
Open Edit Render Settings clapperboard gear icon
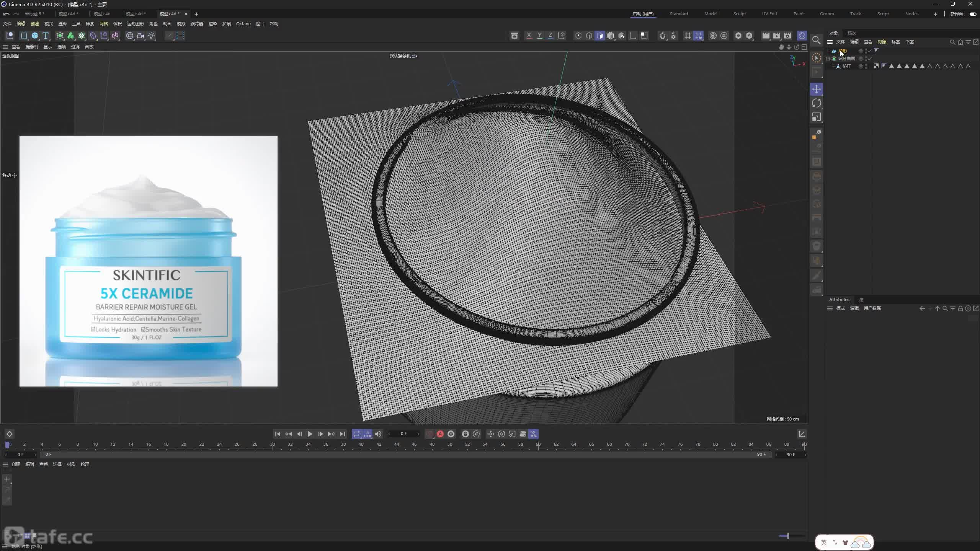[x=787, y=36]
